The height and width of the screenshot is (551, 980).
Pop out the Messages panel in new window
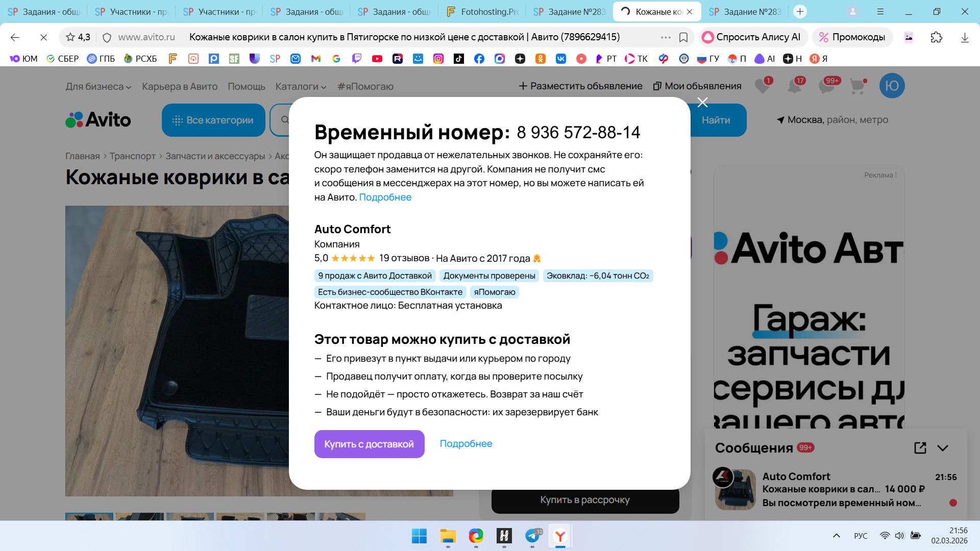pos(920,448)
